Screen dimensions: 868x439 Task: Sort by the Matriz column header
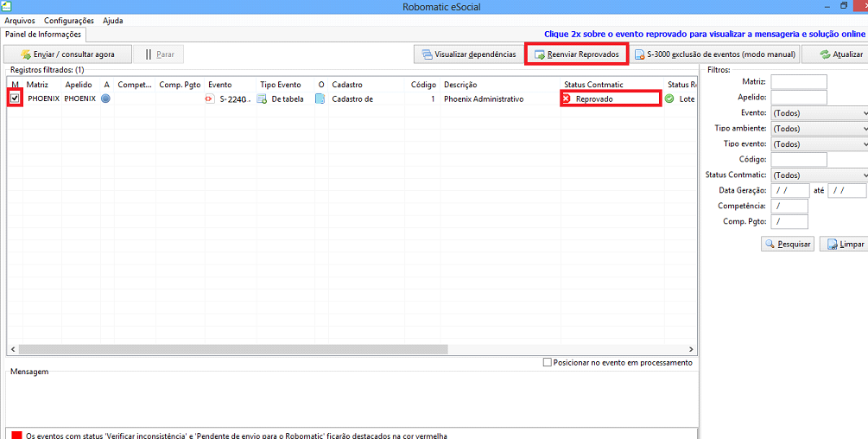[x=42, y=85]
